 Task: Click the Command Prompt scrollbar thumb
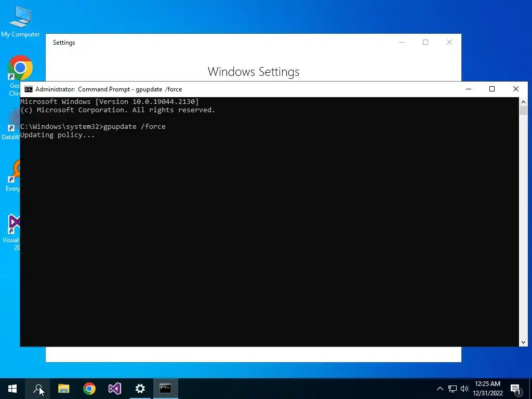523,111
